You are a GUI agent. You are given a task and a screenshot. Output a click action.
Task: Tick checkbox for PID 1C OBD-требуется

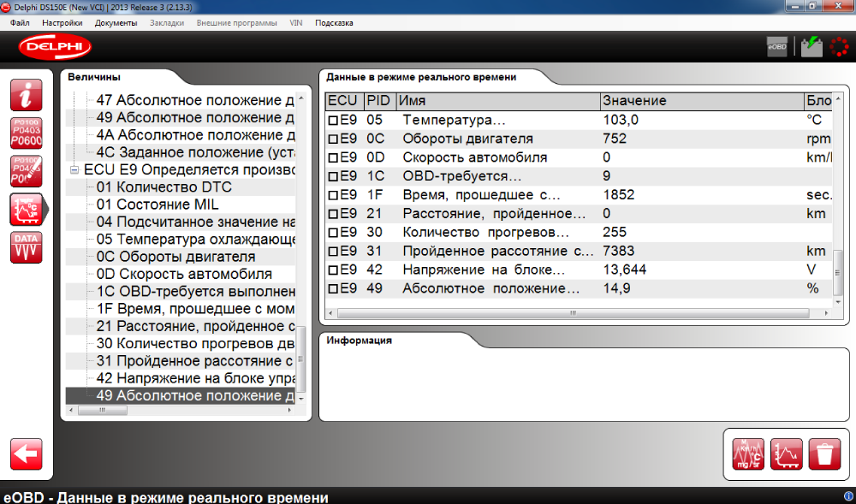tap(333, 177)
